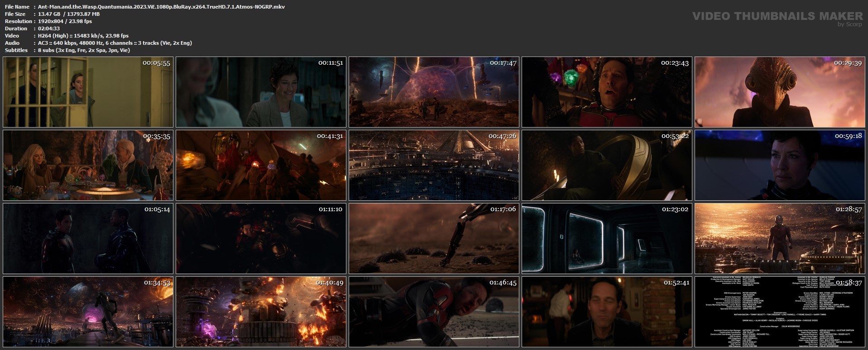The image size is (868, 350).
Task: Select the frame stamped 01:52:41
Action: (x=607, y=312)
